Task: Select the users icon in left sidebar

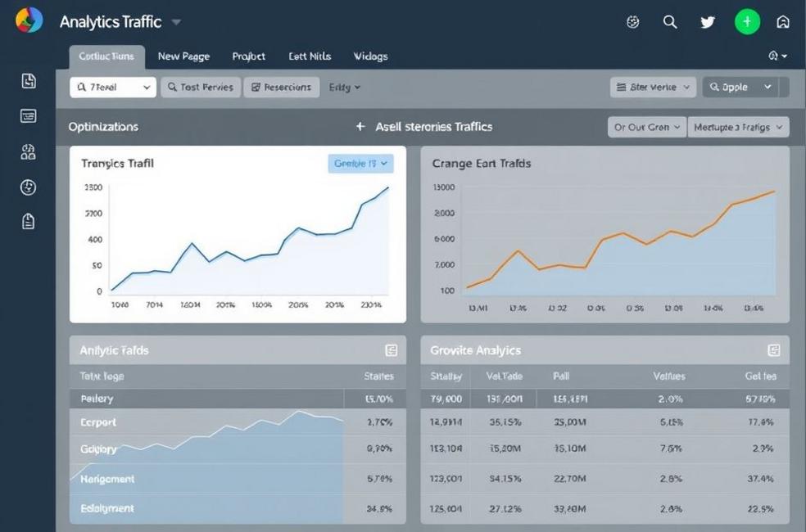Action: coord(29,151)
